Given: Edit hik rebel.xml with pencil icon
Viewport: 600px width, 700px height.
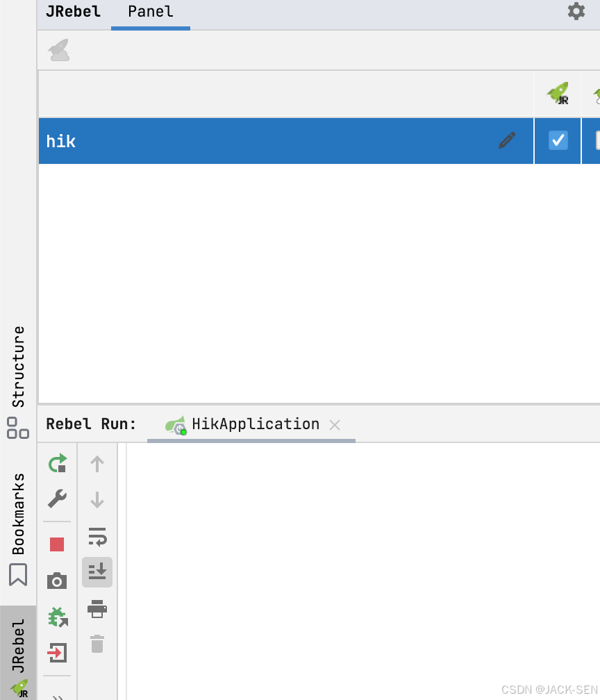Looking at the screenshot, I should (x=507, y=140).
